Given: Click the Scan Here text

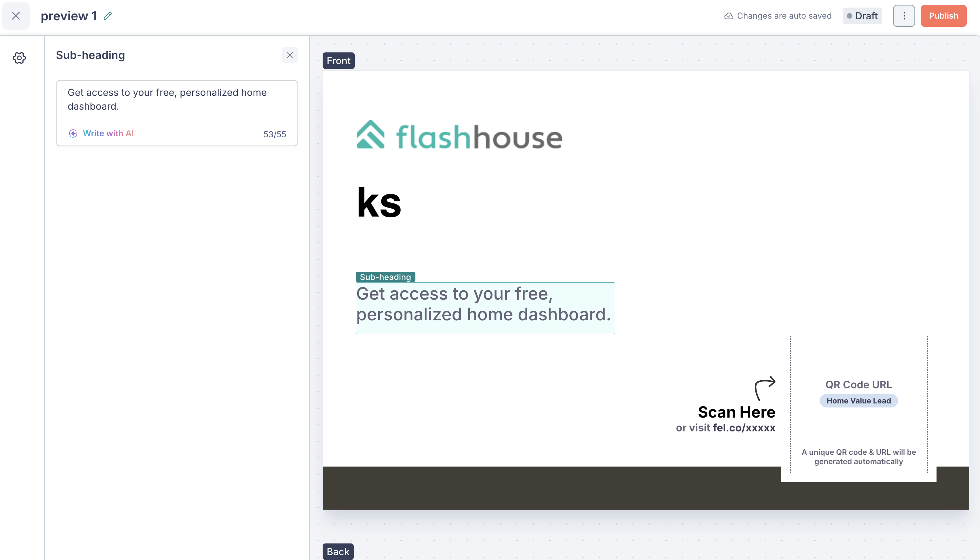Looking at the screenshot, I should pyautogui.click(x=736, y=412).
